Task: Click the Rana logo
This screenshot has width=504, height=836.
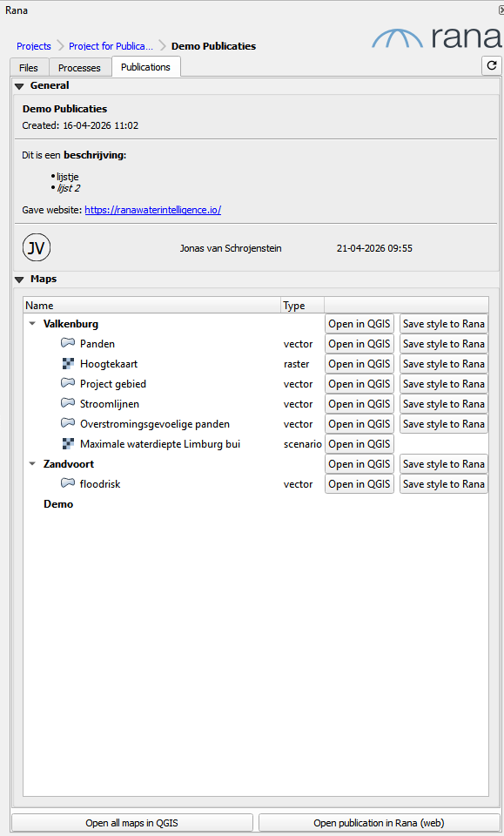Action: pos(437,37)
